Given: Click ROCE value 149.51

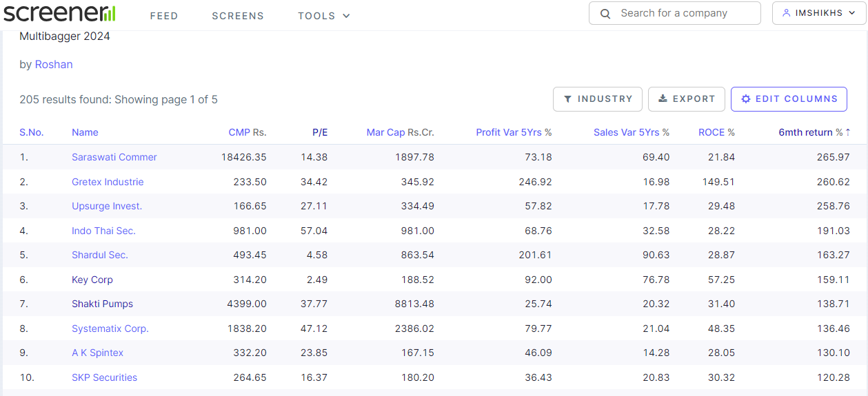Looking at the screenshot, I should tap(719, 182).
